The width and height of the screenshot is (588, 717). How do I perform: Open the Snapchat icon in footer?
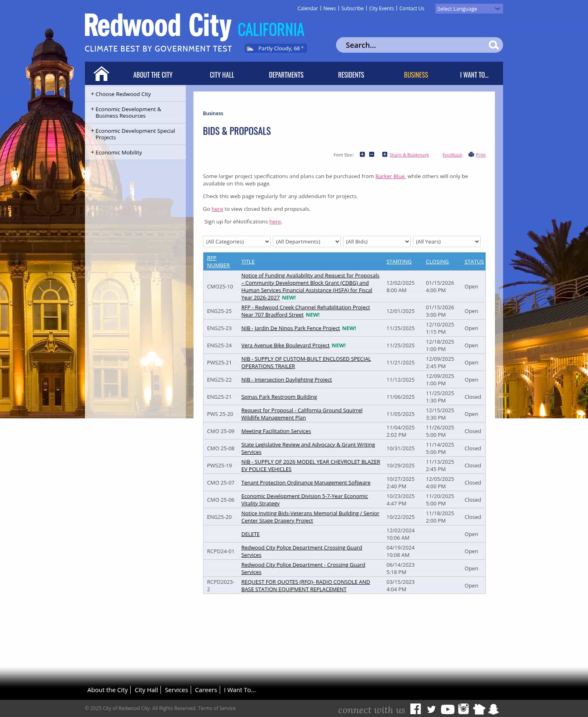494,709
